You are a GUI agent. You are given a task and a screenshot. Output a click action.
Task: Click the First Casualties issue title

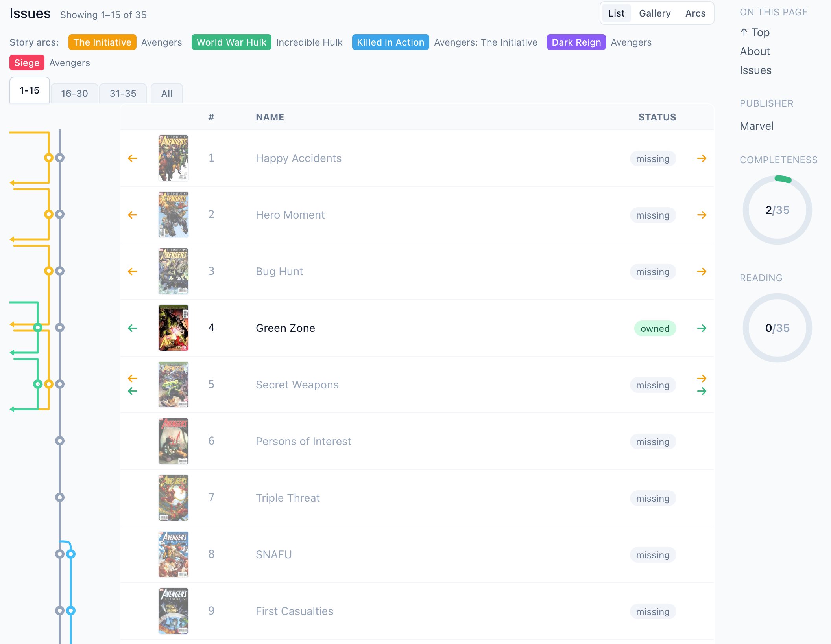tap(294, 611)
